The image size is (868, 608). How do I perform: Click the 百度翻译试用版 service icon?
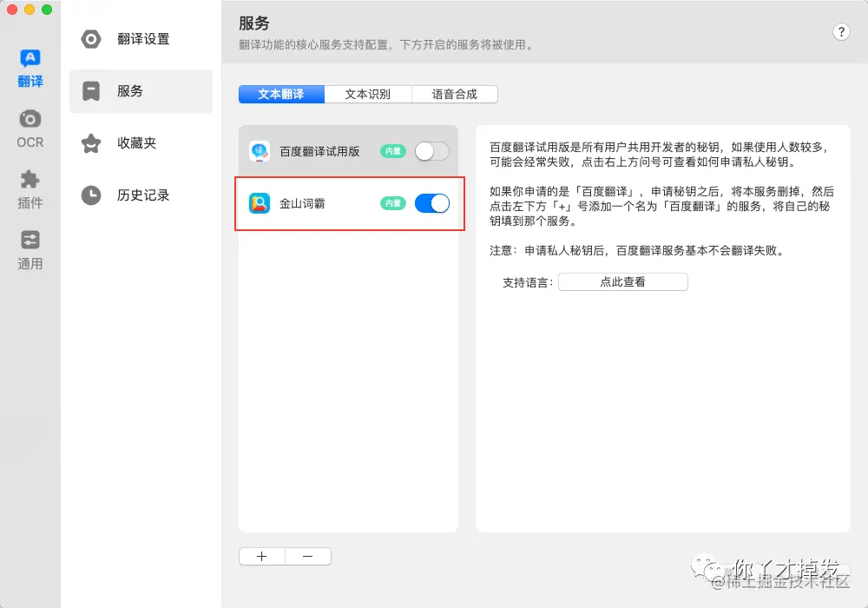[x=259, y=150]
